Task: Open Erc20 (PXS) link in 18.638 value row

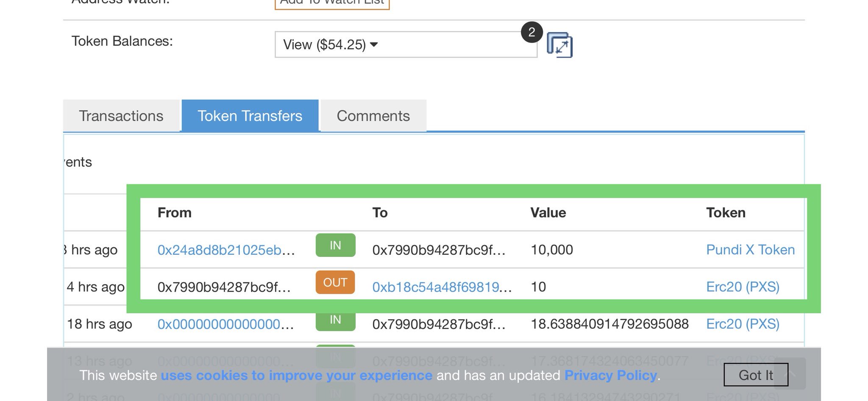Action: 743,324
